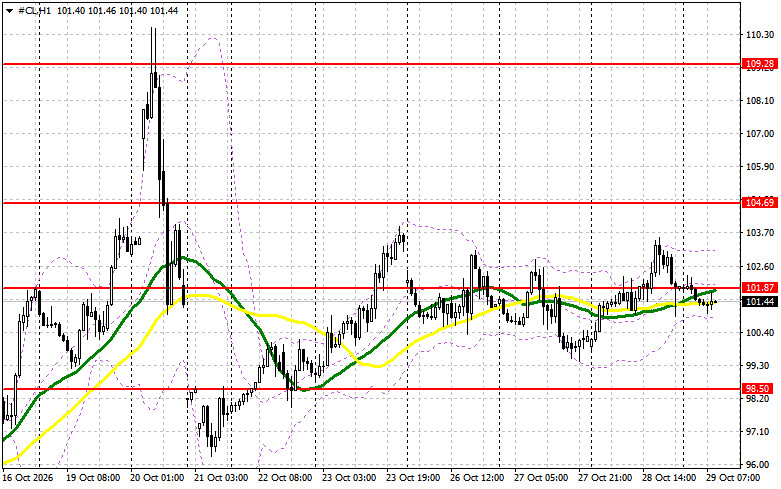
Task: Click the 104.69 red price level label
Action: [x=760, y=202]
